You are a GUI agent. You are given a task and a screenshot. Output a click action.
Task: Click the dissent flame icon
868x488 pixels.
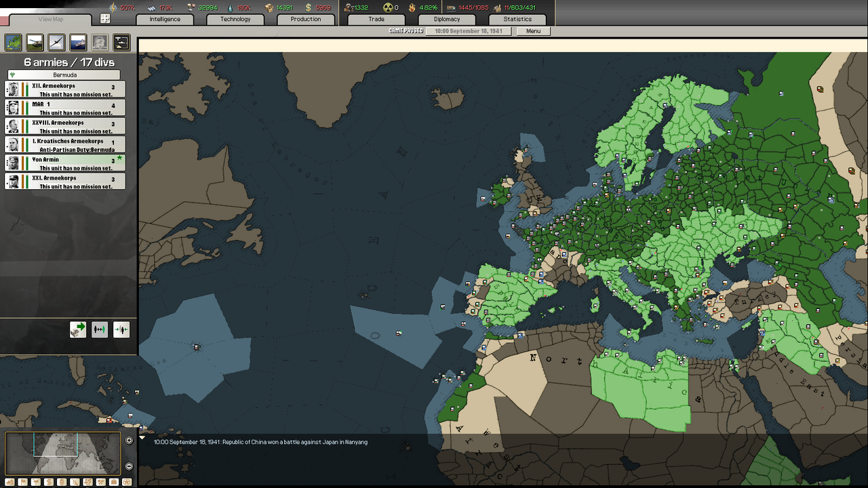pos(412,7)
